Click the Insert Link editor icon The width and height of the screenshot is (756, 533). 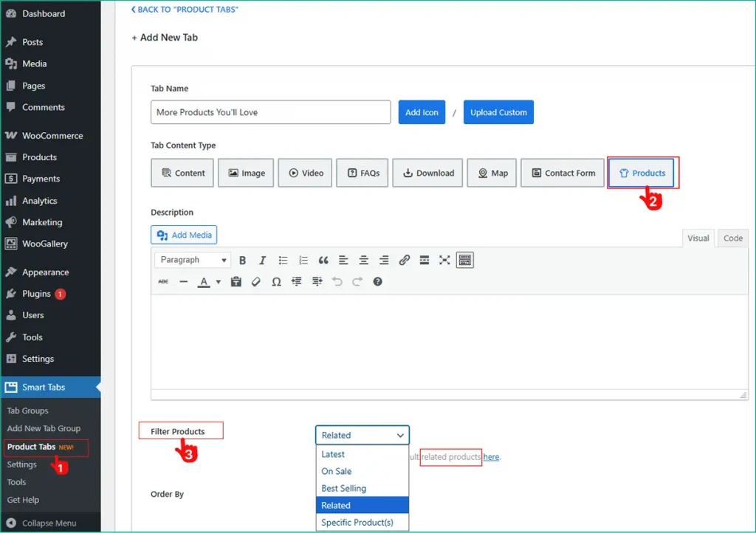click(x=404, y=260)
